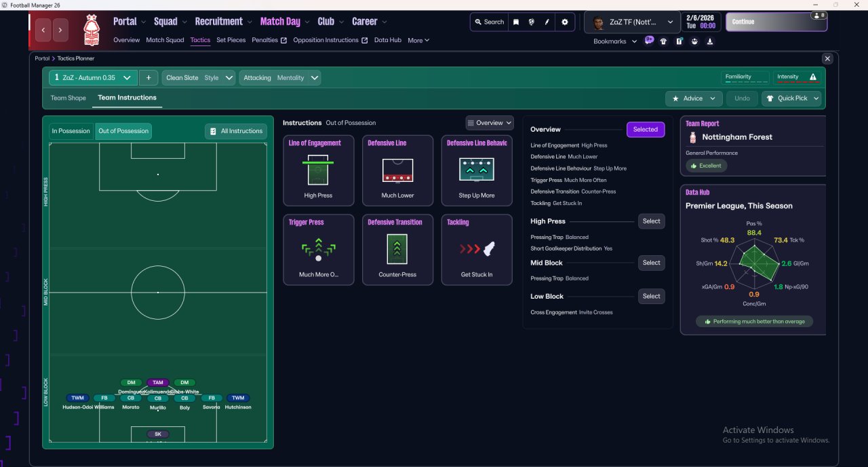The height and width of the screenshot is (467, 868).
Task: Open the settings gear icon
Action: point(565,22)
